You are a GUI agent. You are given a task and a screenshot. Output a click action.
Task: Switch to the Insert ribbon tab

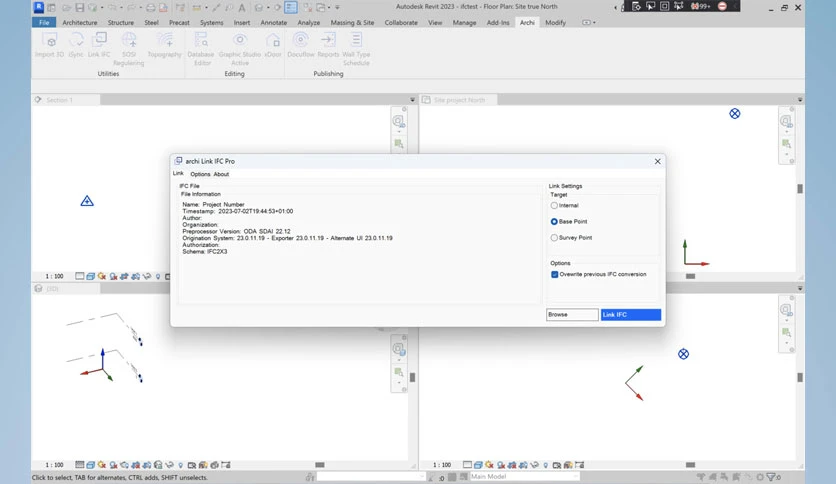click(x=242, y=22)
